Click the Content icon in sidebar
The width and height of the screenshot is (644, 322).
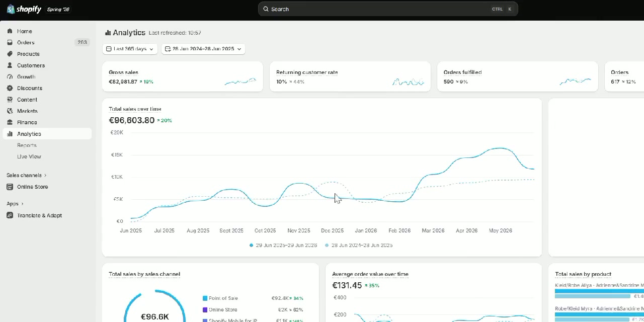[x=10, y=100]
